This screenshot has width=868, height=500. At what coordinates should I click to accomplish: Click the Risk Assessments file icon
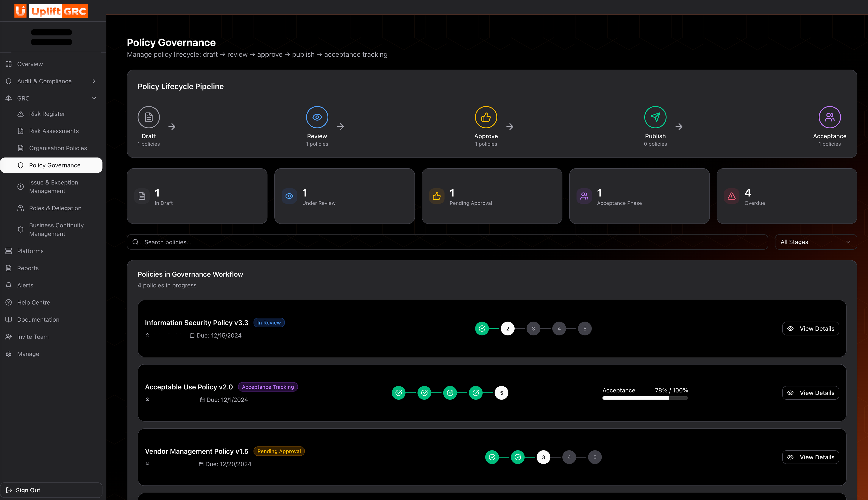[x=21, y=131]
